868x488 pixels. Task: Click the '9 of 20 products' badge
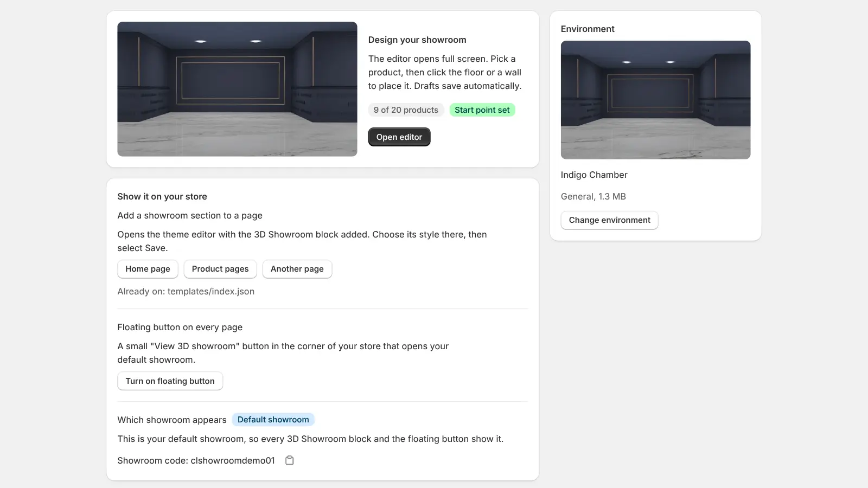[x=406, y=110]
